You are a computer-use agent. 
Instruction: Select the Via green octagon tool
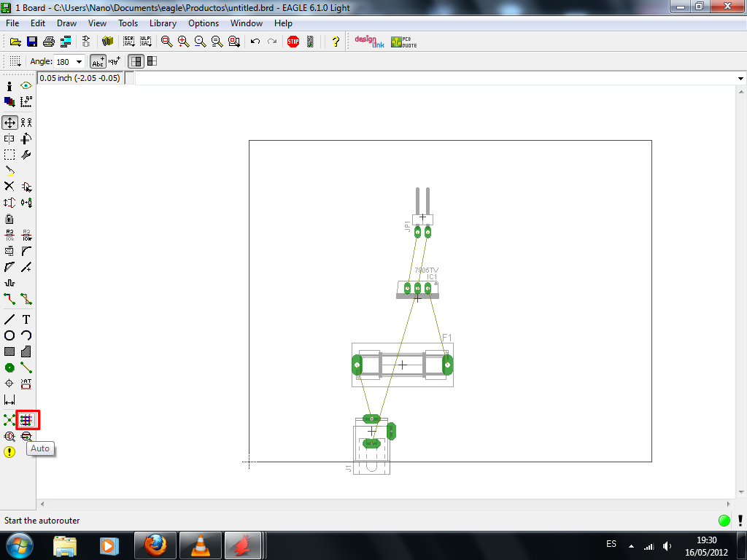point(9,368)
